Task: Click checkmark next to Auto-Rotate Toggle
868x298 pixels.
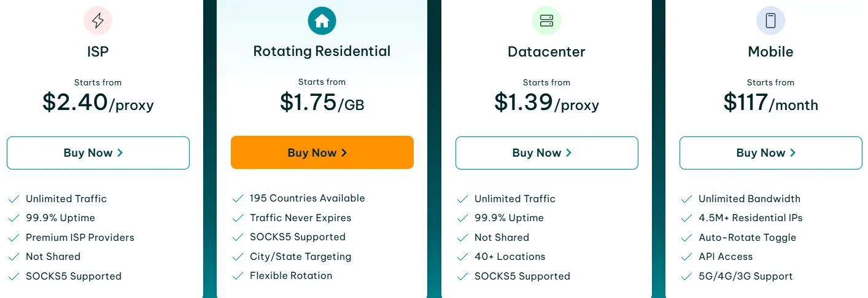Action: (686, 238)
